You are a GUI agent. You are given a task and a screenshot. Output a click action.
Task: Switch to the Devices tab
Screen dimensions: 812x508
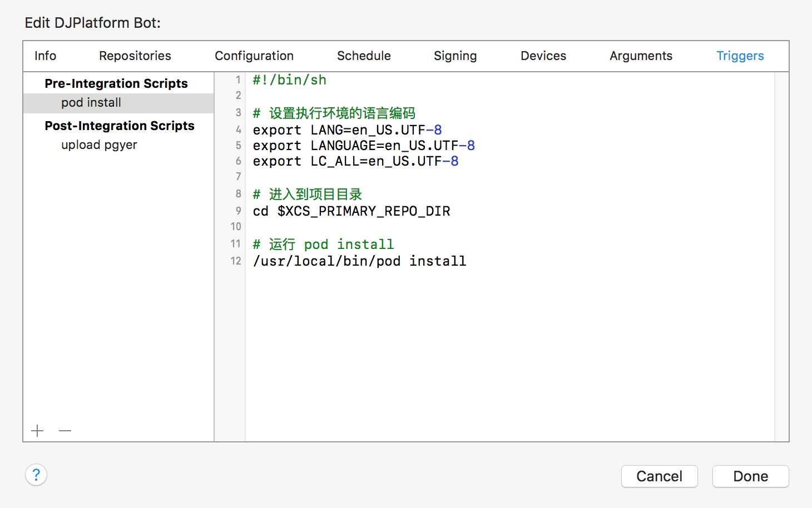543,56
